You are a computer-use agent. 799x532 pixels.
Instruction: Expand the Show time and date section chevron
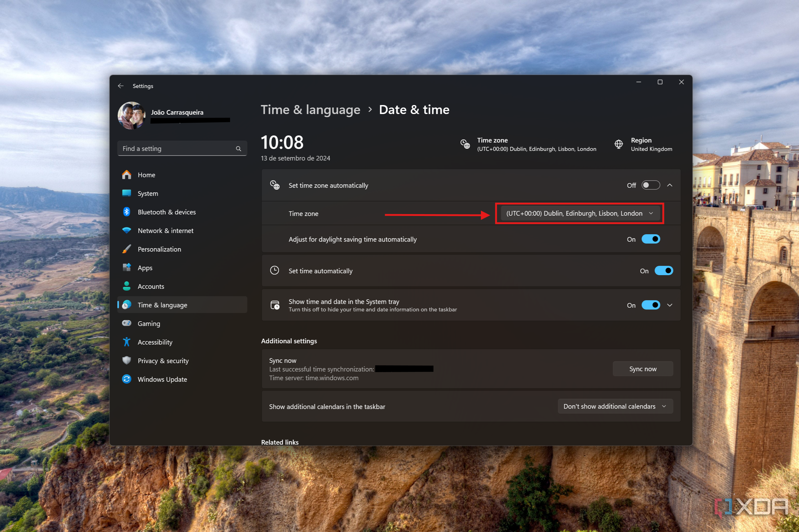click(x=670, y=305)
